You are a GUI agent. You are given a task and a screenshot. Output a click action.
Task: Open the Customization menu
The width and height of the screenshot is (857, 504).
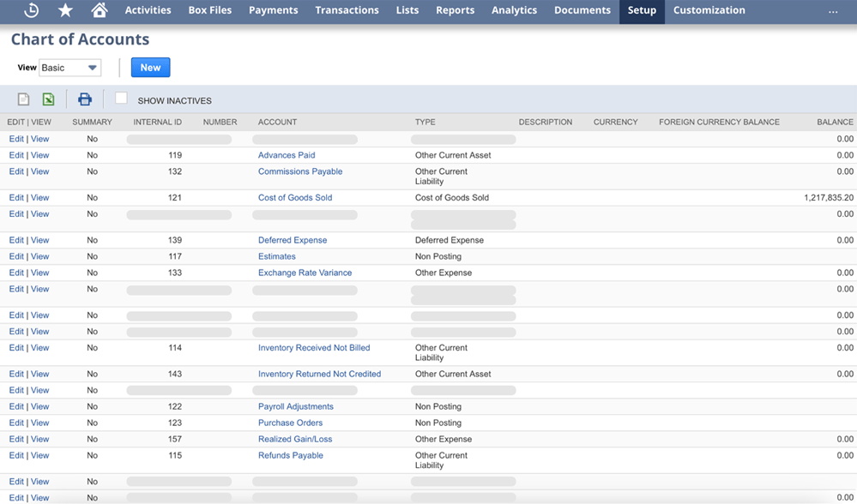709,10
